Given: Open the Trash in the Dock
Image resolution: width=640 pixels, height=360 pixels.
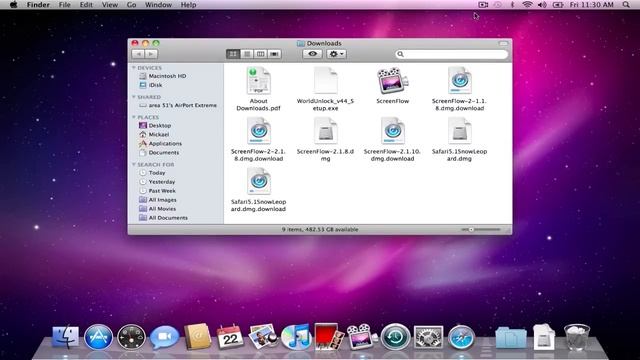Looking at the screenshot, I should click(577, 337).
